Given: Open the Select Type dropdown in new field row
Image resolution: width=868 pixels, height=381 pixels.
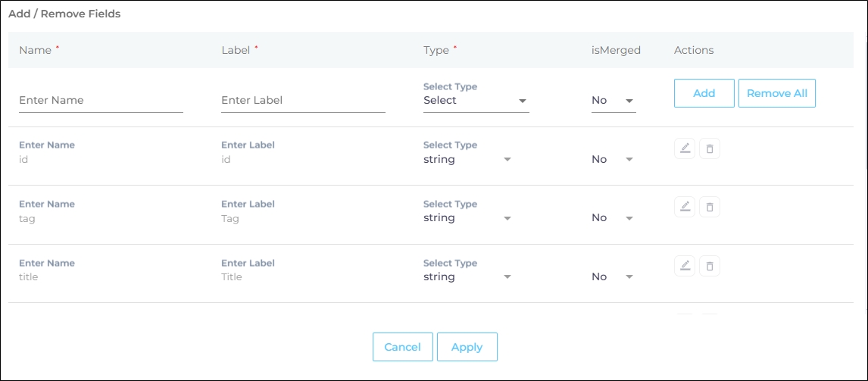Looking at the screenshot, I should tap(476, 101).
